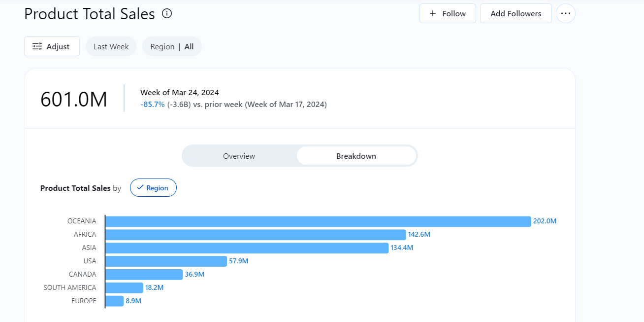Toggle the Region breakdown pill
The image size is (644, 322).
coord(153,187)
